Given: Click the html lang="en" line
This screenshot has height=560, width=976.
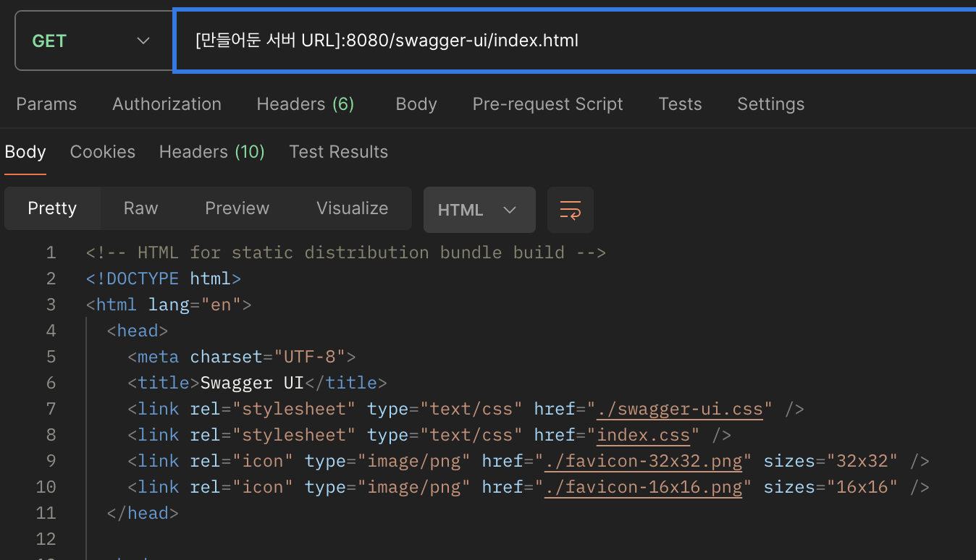Looking at the screenshot, I should 168,305.
